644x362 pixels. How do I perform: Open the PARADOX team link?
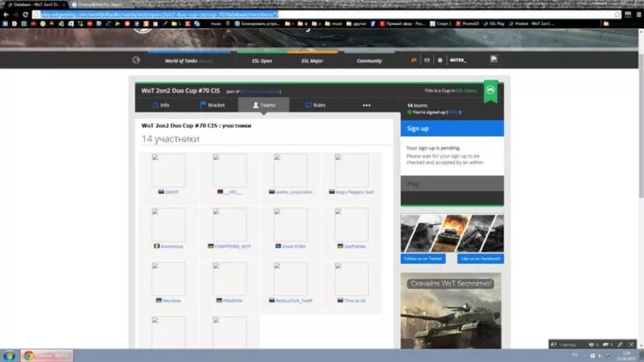233,300
